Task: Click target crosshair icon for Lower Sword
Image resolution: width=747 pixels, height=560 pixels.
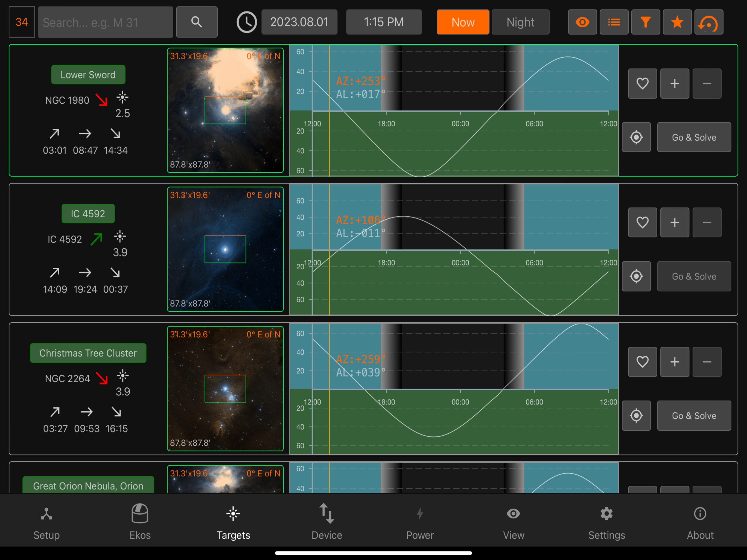Action: tap(636, 137)
